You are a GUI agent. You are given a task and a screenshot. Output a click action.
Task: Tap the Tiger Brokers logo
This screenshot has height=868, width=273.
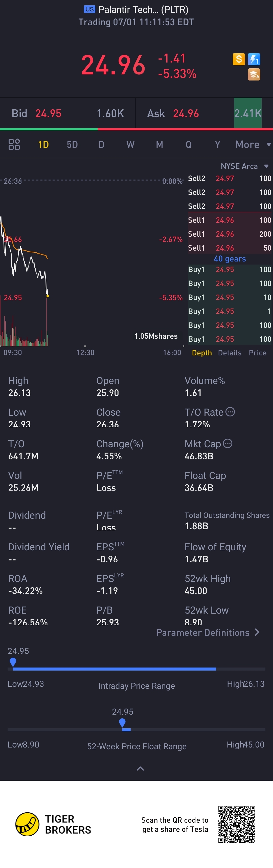coord(27,824)
